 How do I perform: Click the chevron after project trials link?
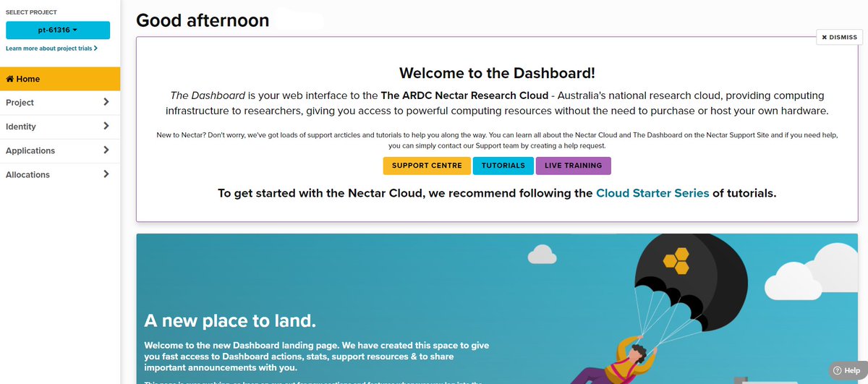(95, 48)
